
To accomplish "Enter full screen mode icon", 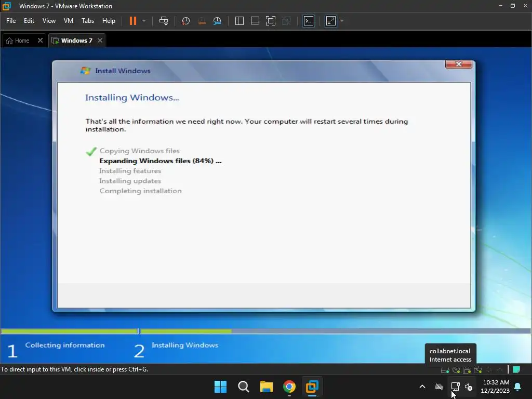I will tap(270, 21).
